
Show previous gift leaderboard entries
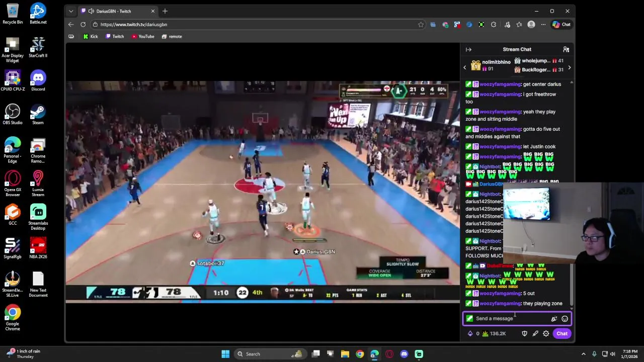pos(465,67)
